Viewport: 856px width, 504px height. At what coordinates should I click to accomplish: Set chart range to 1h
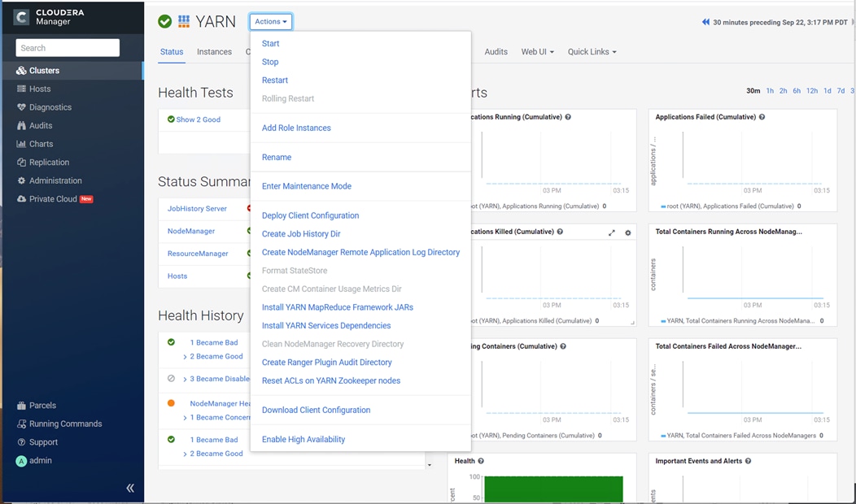tap(770, 91)
